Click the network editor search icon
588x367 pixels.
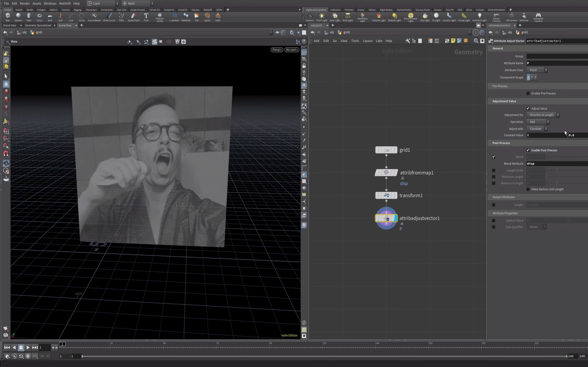point(476,41)
